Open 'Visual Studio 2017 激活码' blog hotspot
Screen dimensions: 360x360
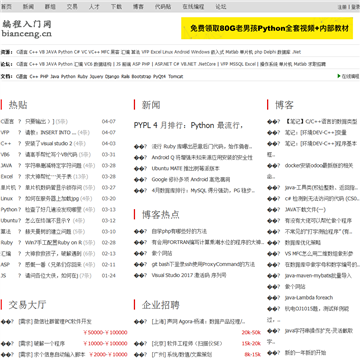coord(189,275)
